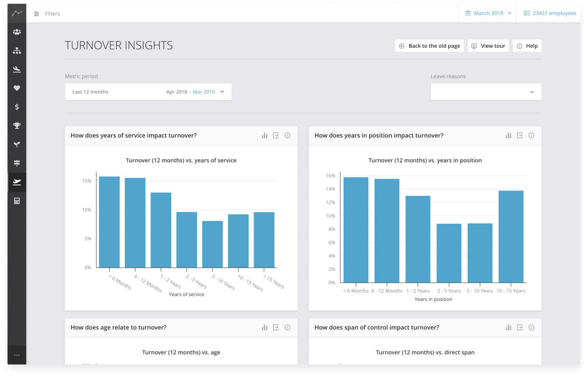The width and height of the screenshot is (588, 376).
Task: Start the View tour
Action: [x=488, y=46]
